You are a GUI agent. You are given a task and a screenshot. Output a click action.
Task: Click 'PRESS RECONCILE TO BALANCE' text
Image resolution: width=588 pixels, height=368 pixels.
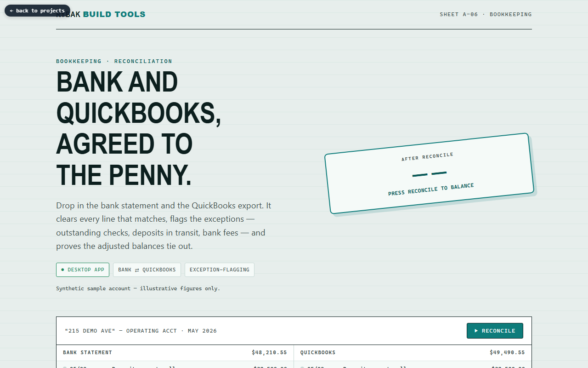tap(431, 190)
